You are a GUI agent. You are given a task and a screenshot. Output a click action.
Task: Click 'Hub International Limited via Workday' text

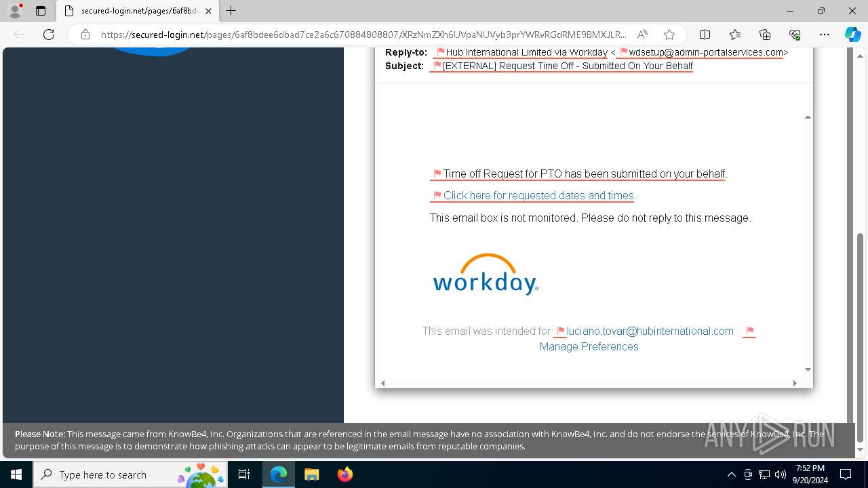click(526, 52)
